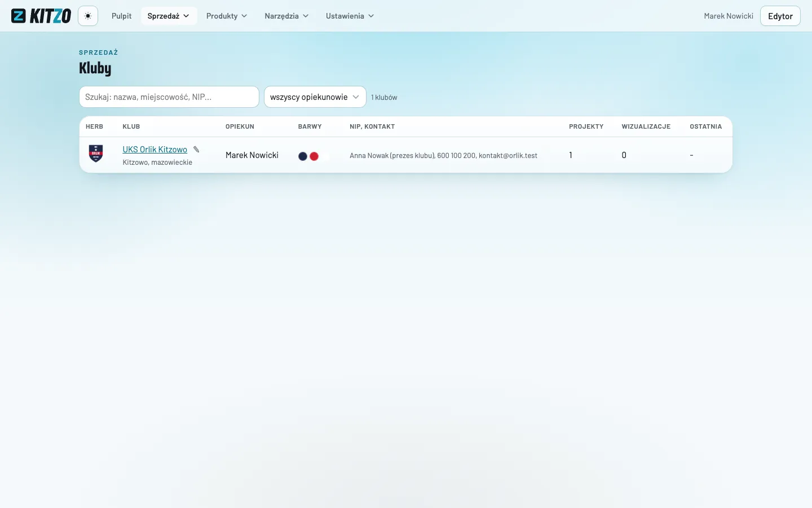Click the navy blue club color swatch
The height and width of the screenshot is (508, 812).
pos(303,156)
